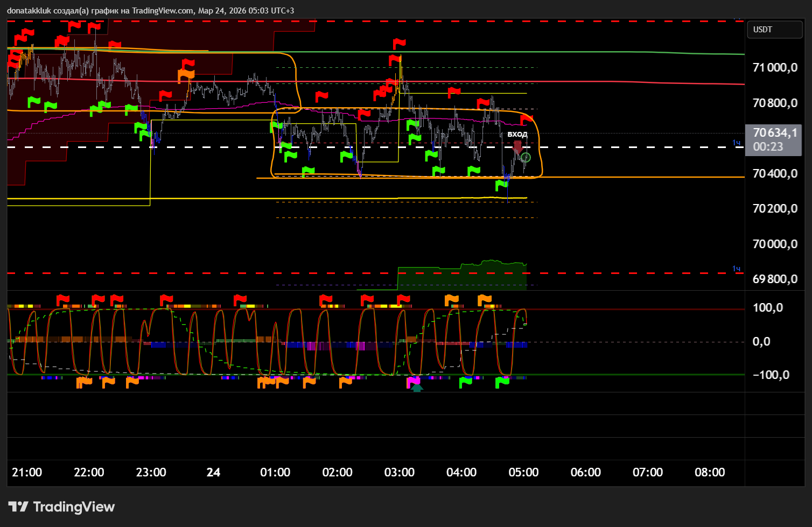Click the 24 date label on time axis
This screenshot has width=812, height=527.
tap(213, 472)
